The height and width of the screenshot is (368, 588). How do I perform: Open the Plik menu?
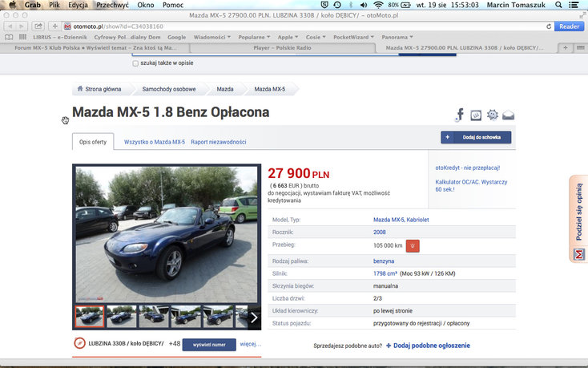click(54, 5)
